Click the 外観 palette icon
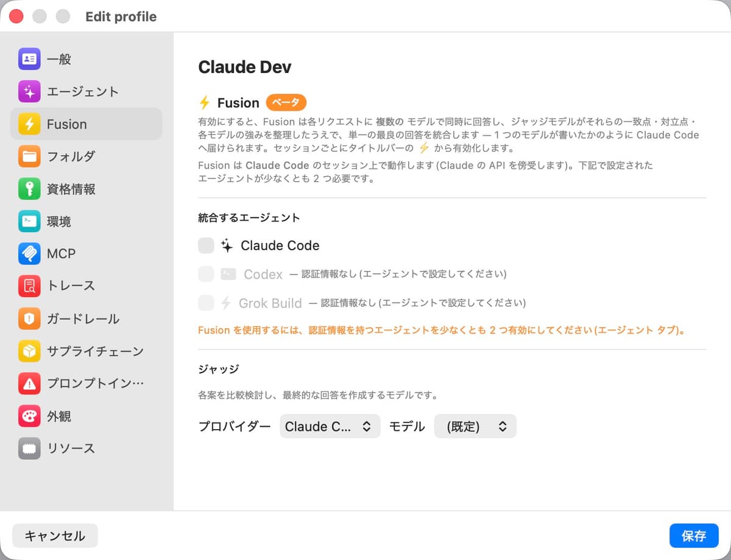 [29, 416]
